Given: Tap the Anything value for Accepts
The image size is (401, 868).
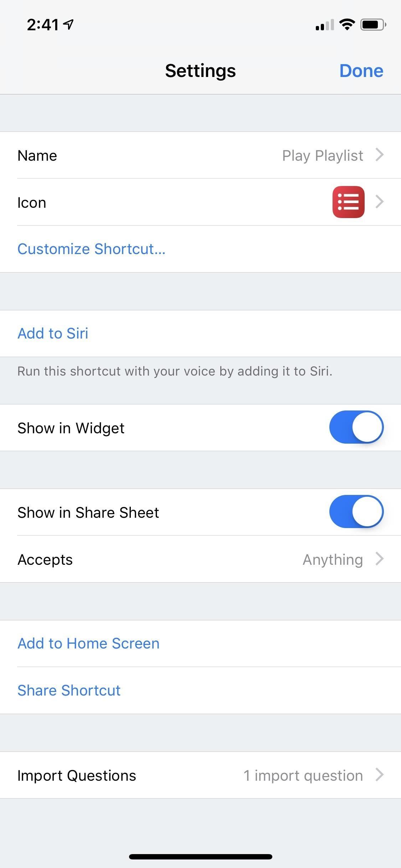Looking at the screenshot, I should [x=333, y=559].
